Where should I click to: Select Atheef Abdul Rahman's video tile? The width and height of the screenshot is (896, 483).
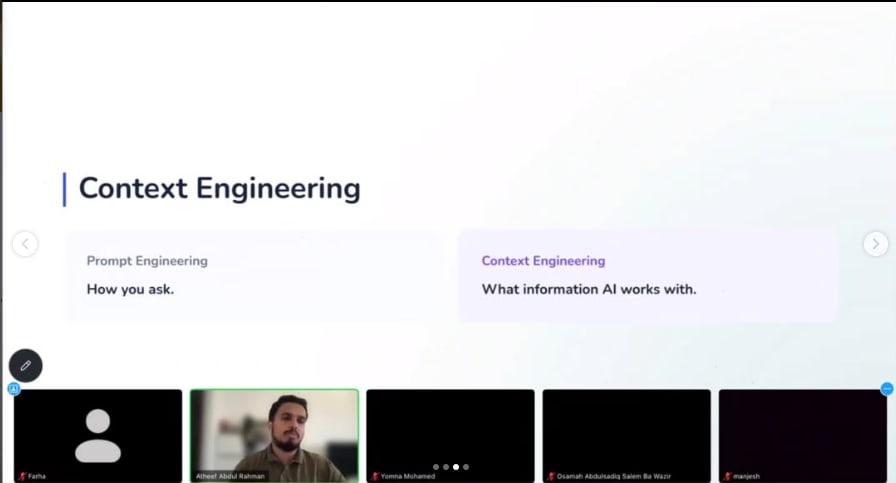(x=274, y=436)
